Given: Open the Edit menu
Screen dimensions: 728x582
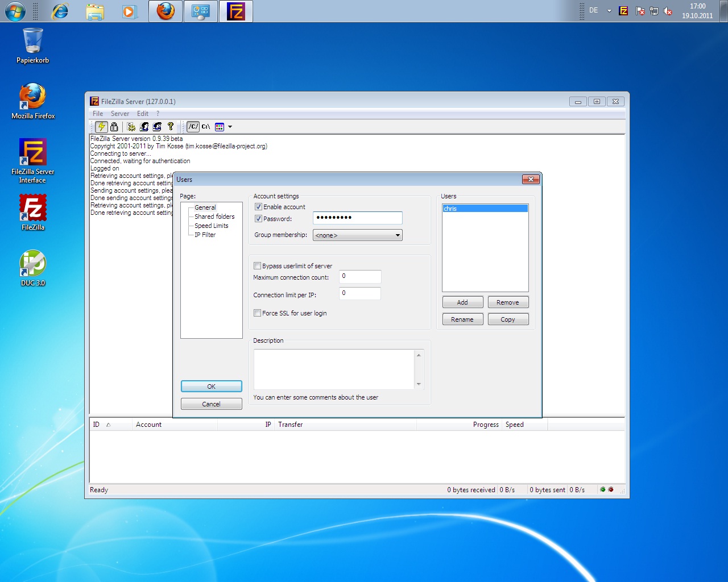Looking at the screenshot, I should pos(143,114).
